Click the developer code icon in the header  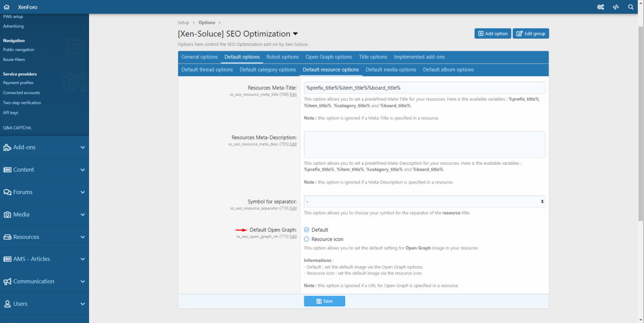616,7
